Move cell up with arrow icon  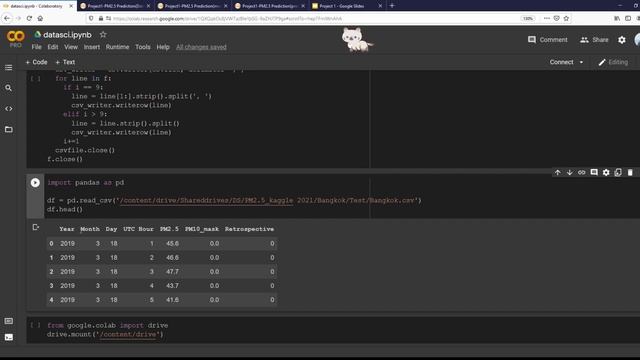point(558,173)
